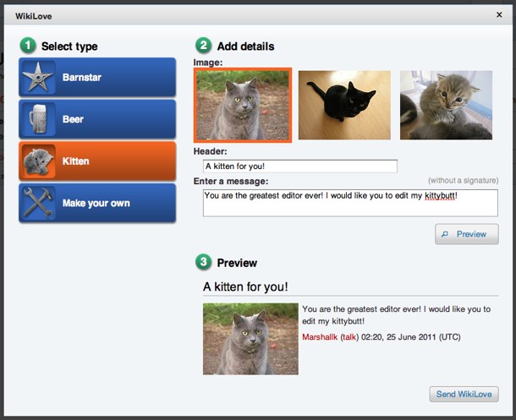Click the Kitten type icon

[x=38, y=161]
